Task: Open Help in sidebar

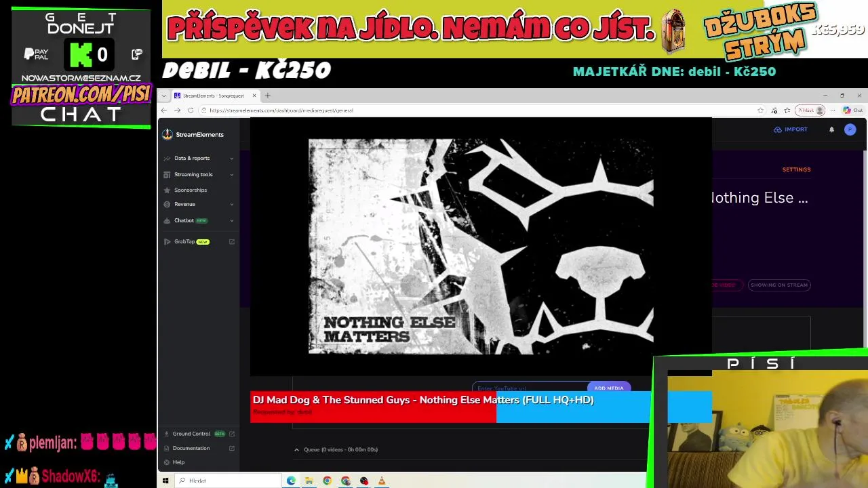Action: pos(178,462)
